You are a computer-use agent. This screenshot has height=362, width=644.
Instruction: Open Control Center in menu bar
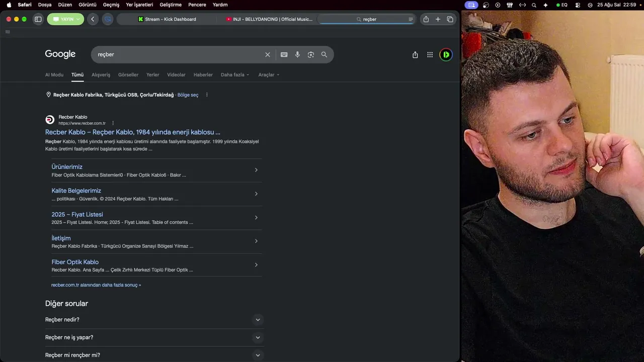(x=578, y=5)
